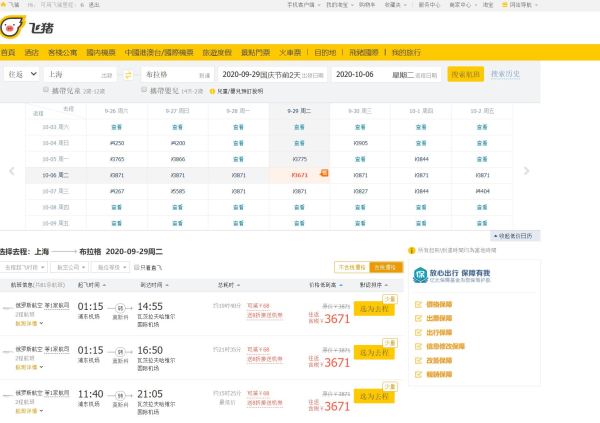The width and height of the screenshot is (600, 423).
Task: Click home icon beside 飞猪 at top left
Action: 3,5
